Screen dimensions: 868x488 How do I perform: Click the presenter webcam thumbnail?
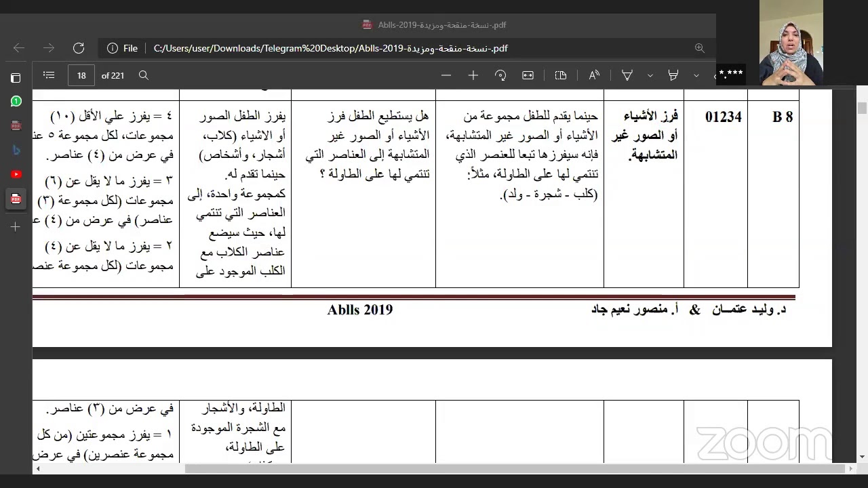[x=791, y=42]
